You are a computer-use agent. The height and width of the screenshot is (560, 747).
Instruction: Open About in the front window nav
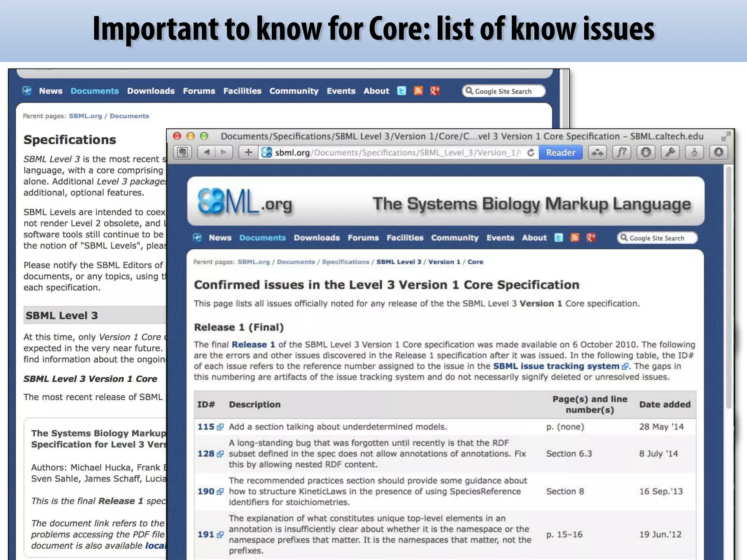(x=534, y=238)
